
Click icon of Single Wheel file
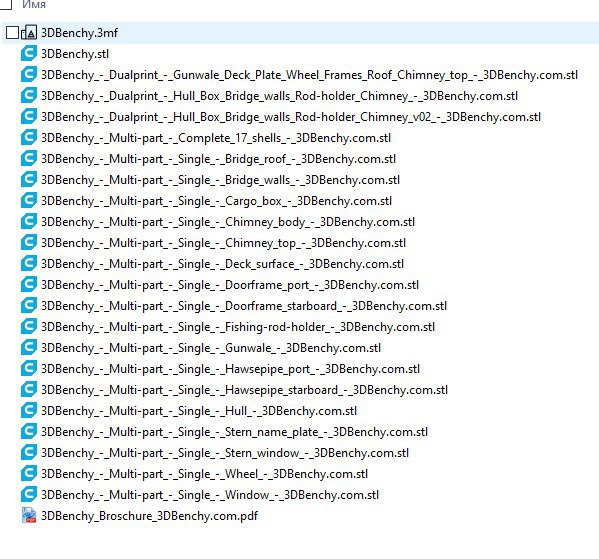click(x=29, y=474)
